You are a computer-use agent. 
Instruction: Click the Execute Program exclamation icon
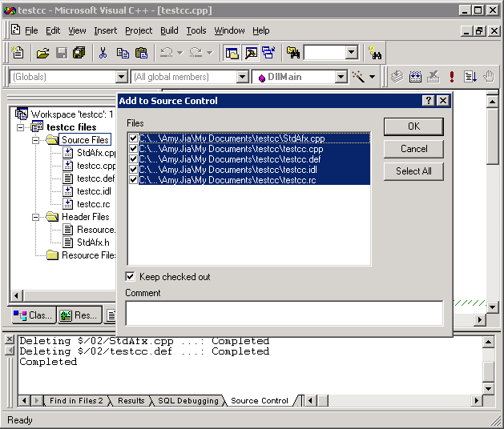[452, 77]
